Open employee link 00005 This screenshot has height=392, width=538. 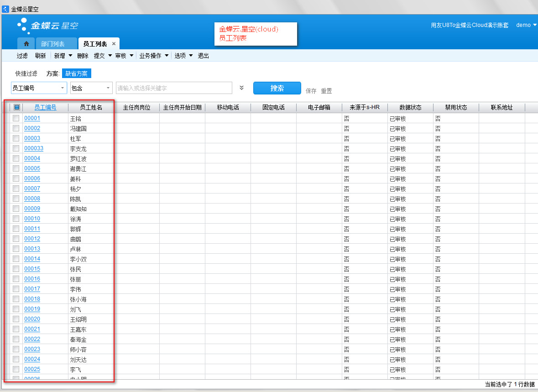pos(32,168)
